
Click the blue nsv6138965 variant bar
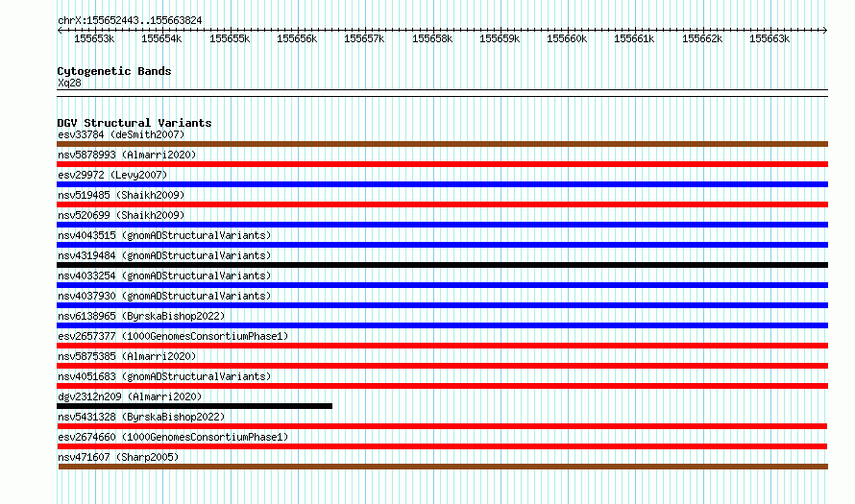[x=442, y=325]
